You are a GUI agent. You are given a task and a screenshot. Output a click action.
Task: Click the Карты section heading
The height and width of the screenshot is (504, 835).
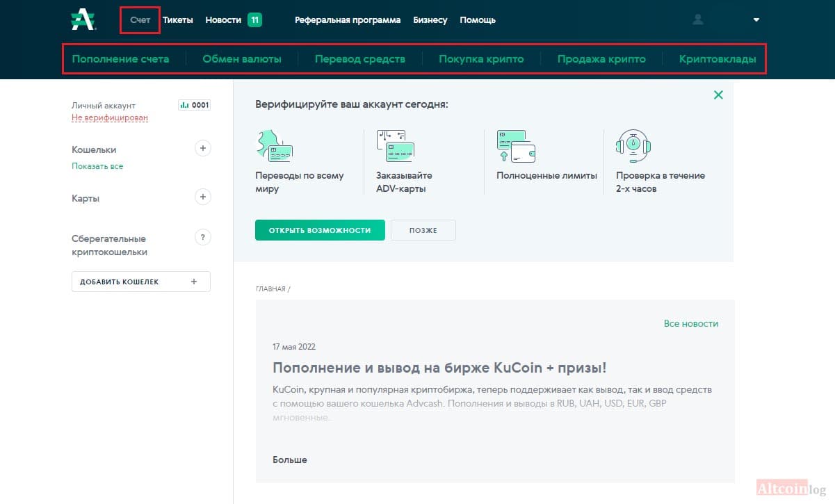86,198
